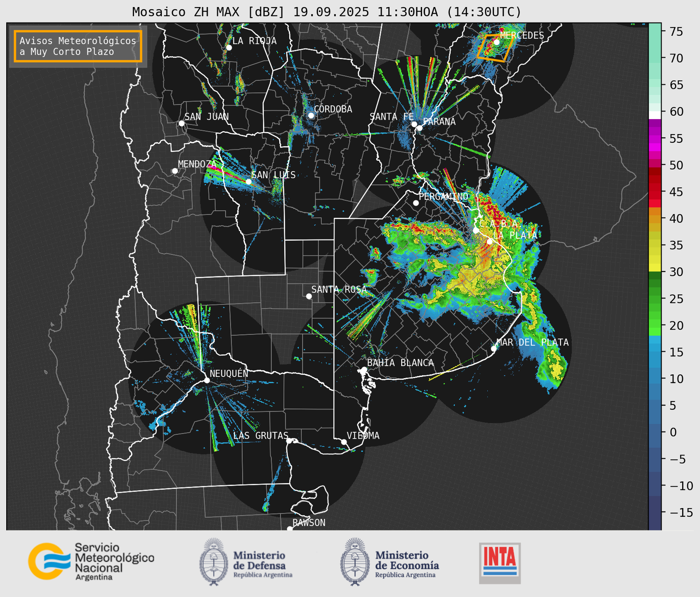Click the Ministerio de Economía emblem
The image size is (700, 597).
click(x=355, y=562)
